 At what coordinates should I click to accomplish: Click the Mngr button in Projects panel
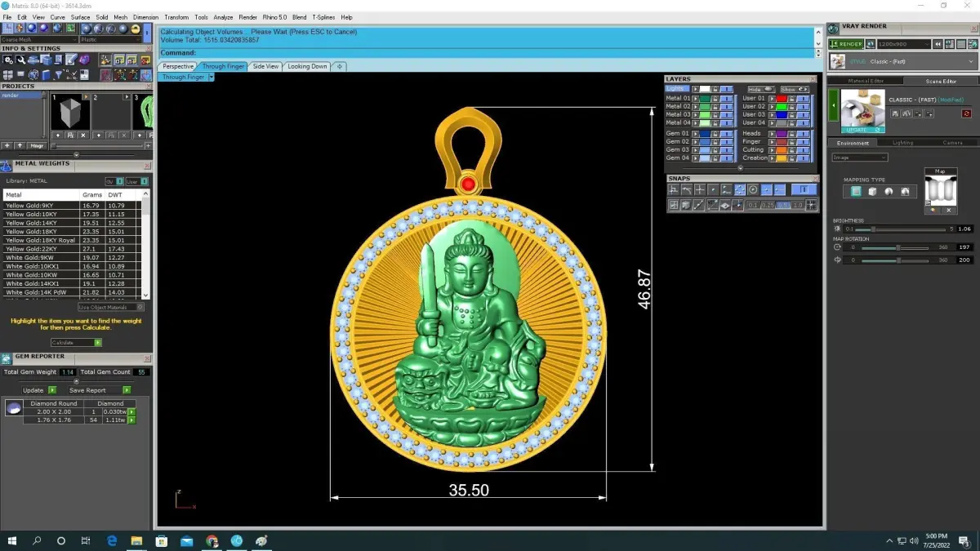[37, 146]
